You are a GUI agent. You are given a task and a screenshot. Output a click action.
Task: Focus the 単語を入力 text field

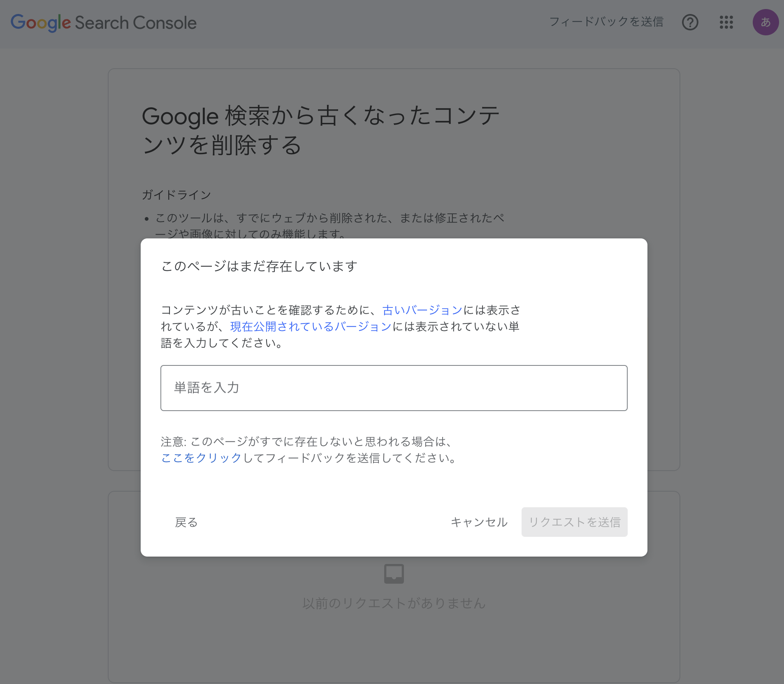click(394, 388)
